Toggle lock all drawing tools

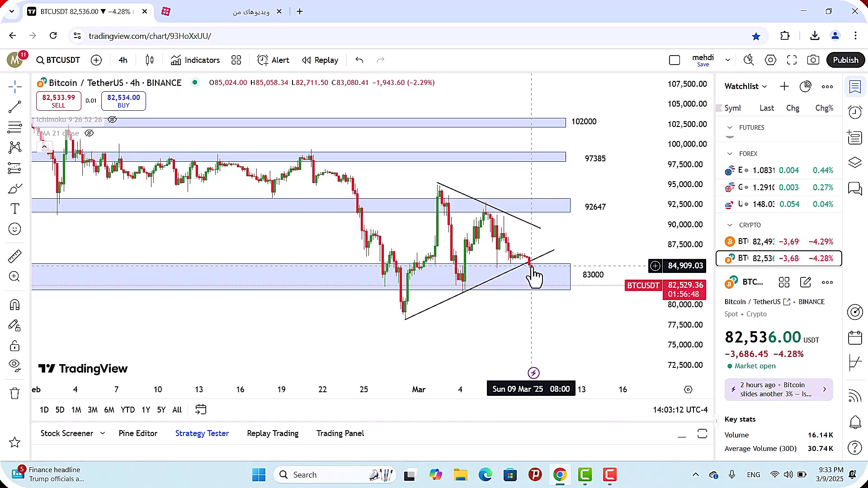point(15,346)
